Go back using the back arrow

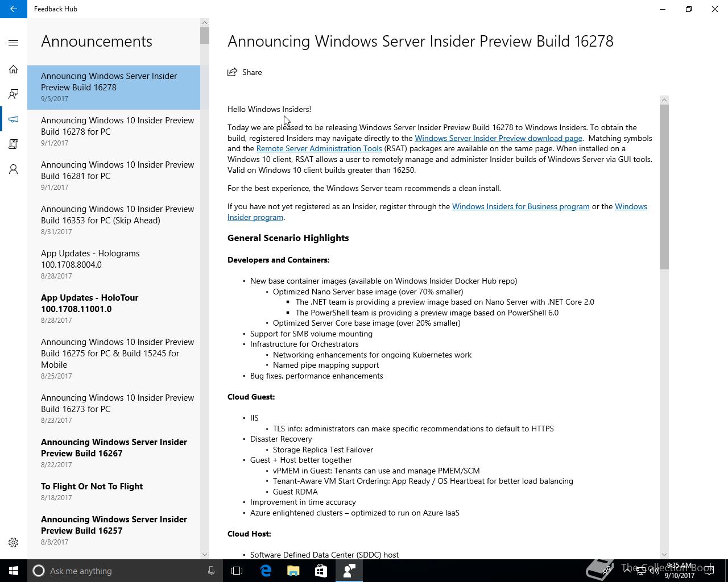pos(14,9)
